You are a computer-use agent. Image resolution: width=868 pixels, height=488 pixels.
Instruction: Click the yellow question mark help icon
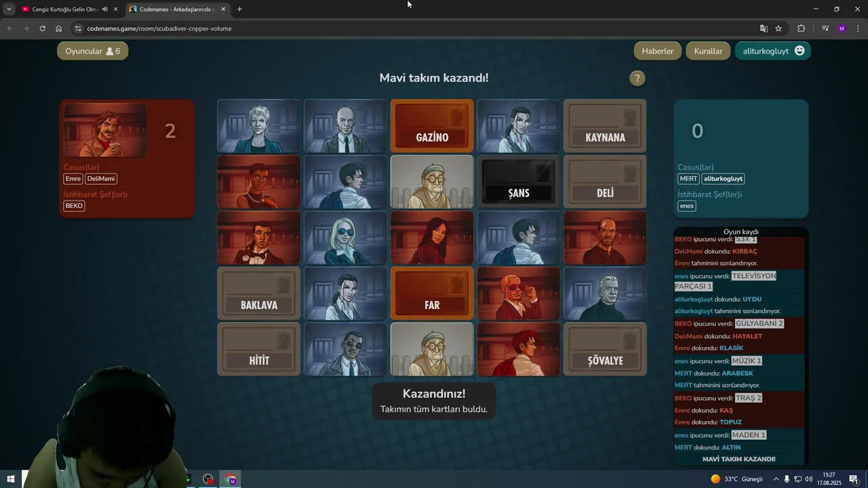[637, 78]
